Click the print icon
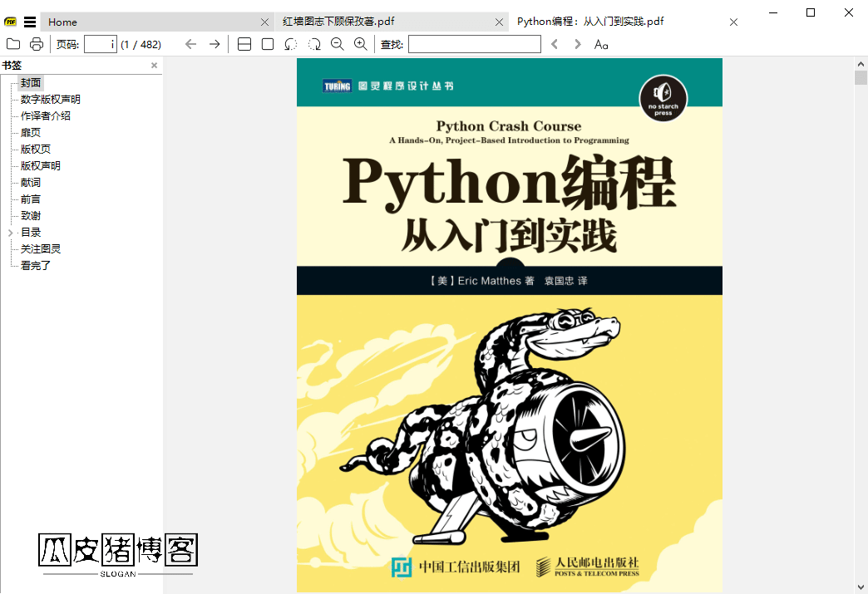The height and width of the screenshot is (594, 868). 37,44
